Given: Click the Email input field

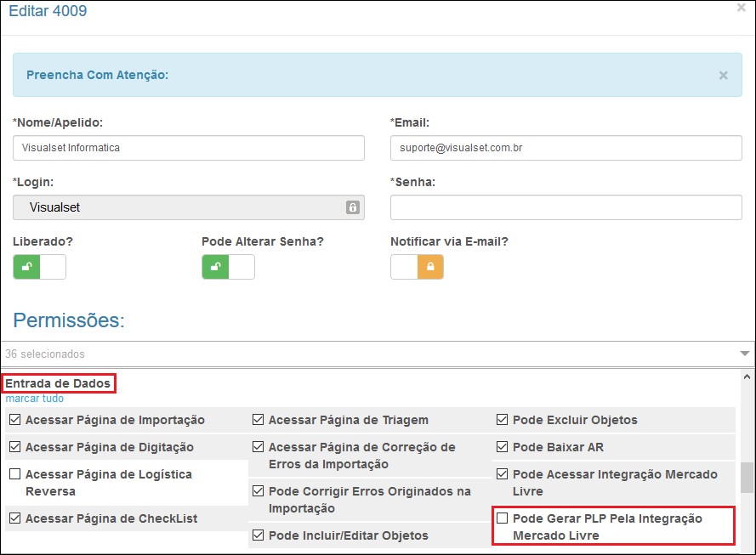Looking at the screenshot, I should click(566, 148).
